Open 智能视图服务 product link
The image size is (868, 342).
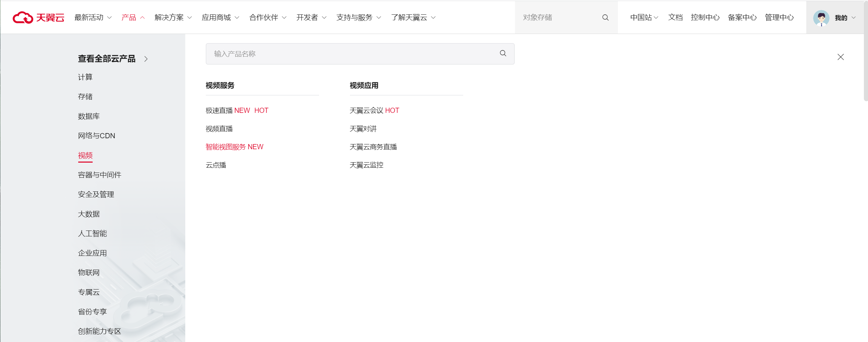pyautogui.click(x=226, y=147)
